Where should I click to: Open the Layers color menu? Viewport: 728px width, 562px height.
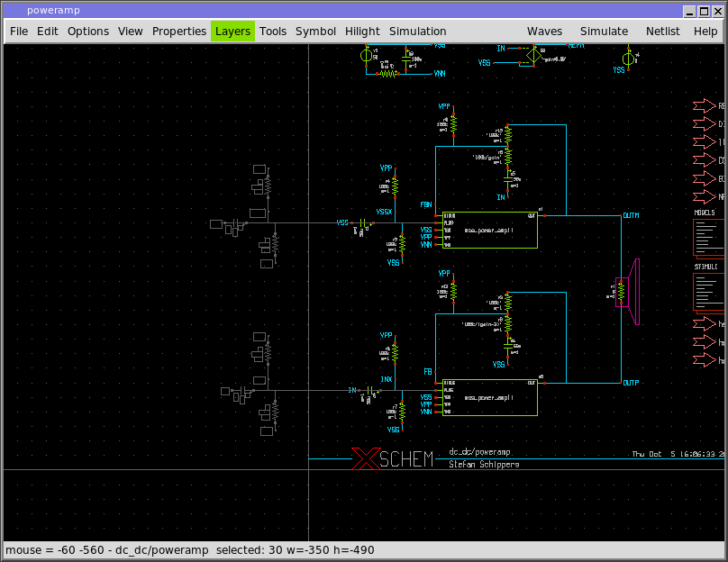tap(232, 31)
